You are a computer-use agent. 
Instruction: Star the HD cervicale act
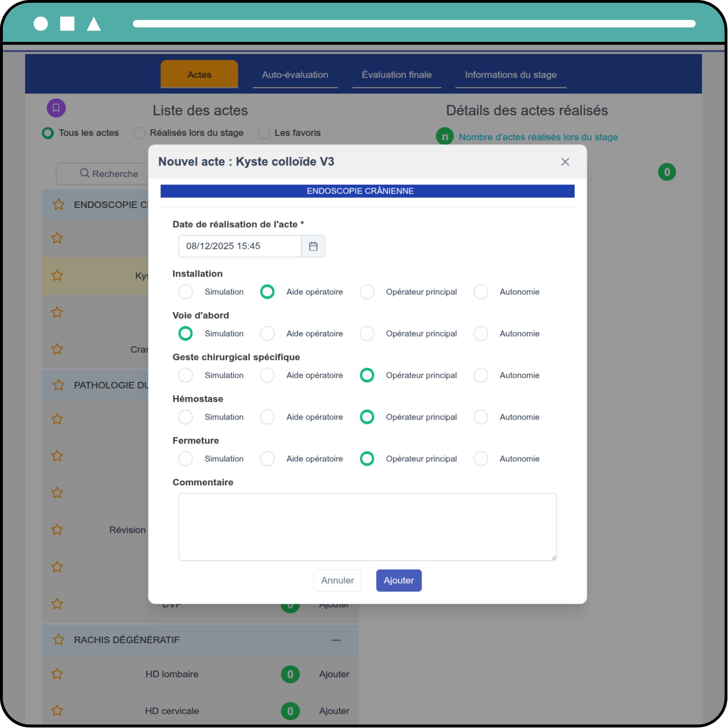click(57, 711)
